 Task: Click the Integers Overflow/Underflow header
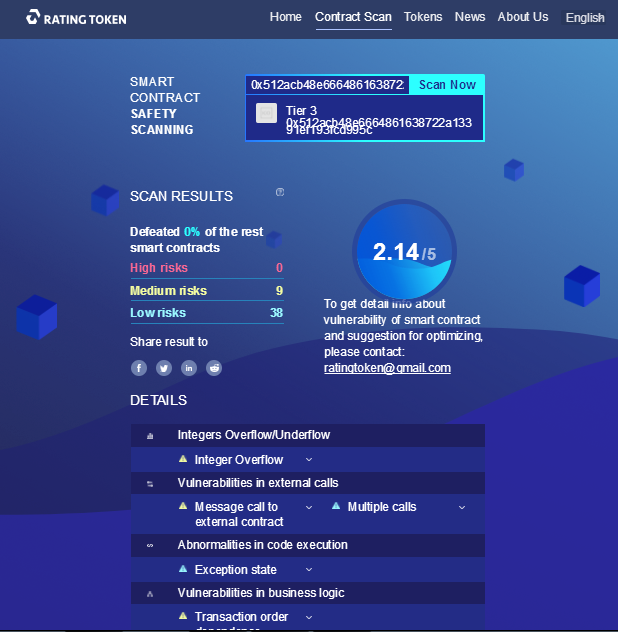pyautogui.click(x=308, y=435)
